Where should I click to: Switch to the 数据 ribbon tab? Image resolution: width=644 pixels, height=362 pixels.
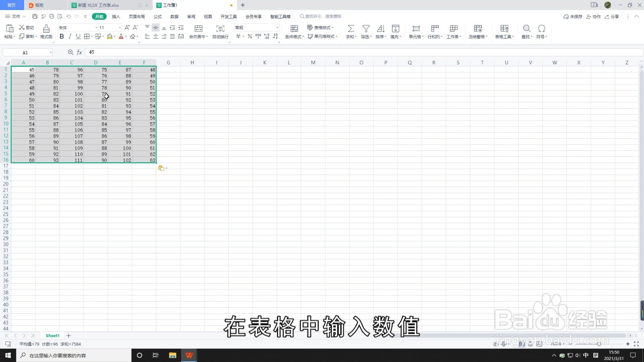(174, 16)
